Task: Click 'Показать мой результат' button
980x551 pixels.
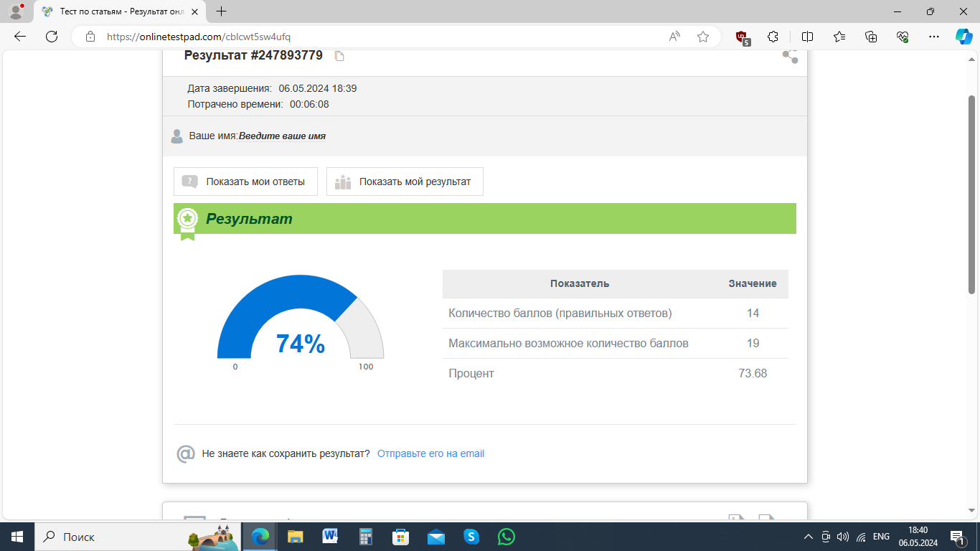Action: tap(405, 182)
